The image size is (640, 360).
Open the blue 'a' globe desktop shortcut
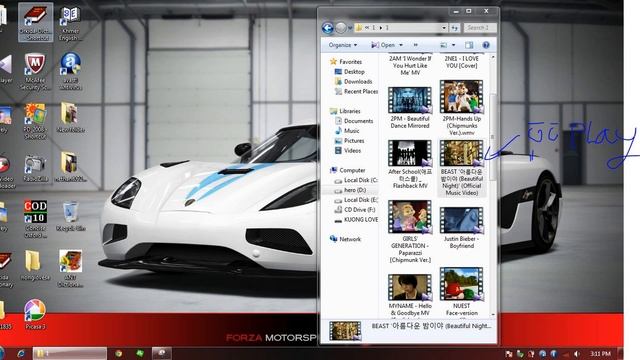click(x=70, y=71)
